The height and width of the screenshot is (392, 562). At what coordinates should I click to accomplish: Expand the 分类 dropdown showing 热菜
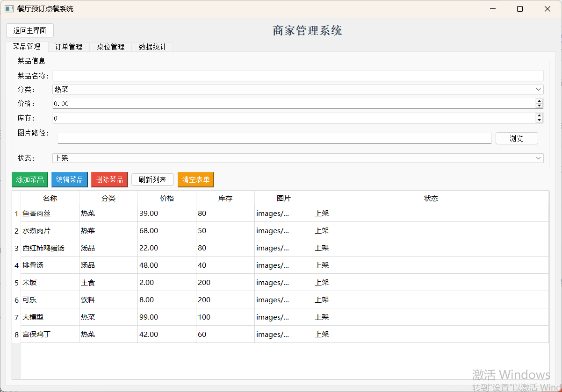298,89
